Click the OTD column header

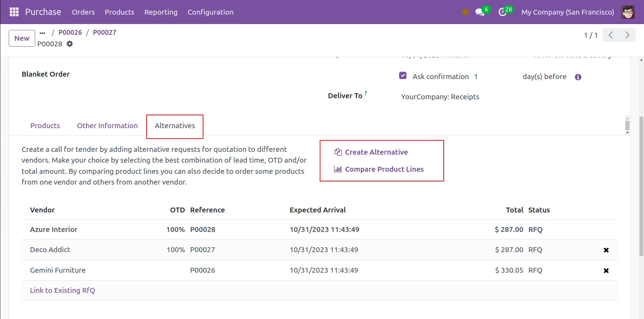pyautogui.click(x=177, y=210)
